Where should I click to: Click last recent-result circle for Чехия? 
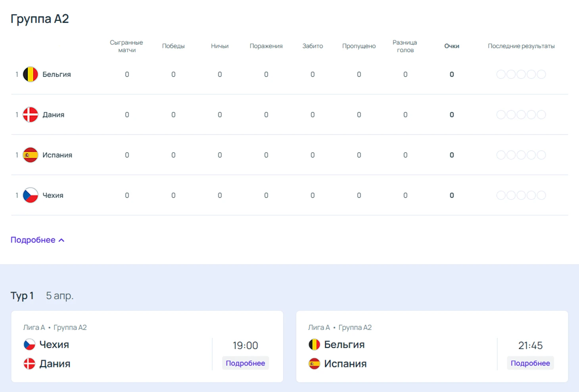click(x=541, y=195)
